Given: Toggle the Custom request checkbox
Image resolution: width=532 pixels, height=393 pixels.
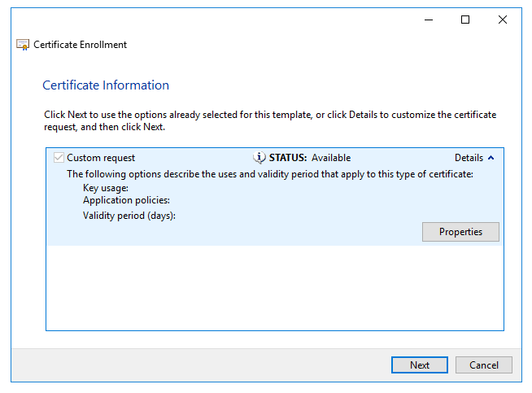Looking at the screenshot, I should point(59,158).
